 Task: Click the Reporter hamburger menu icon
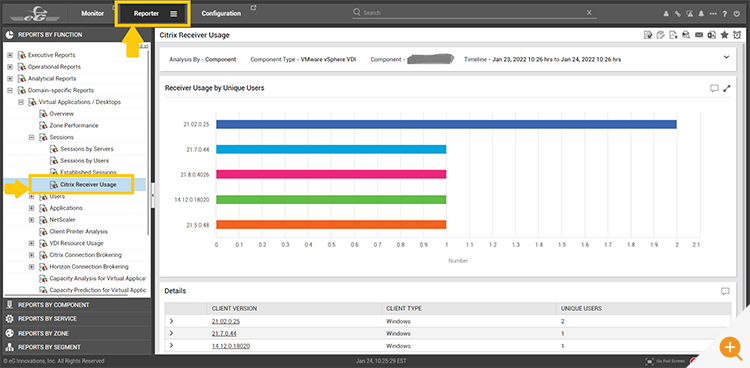(x=174, y=14)
